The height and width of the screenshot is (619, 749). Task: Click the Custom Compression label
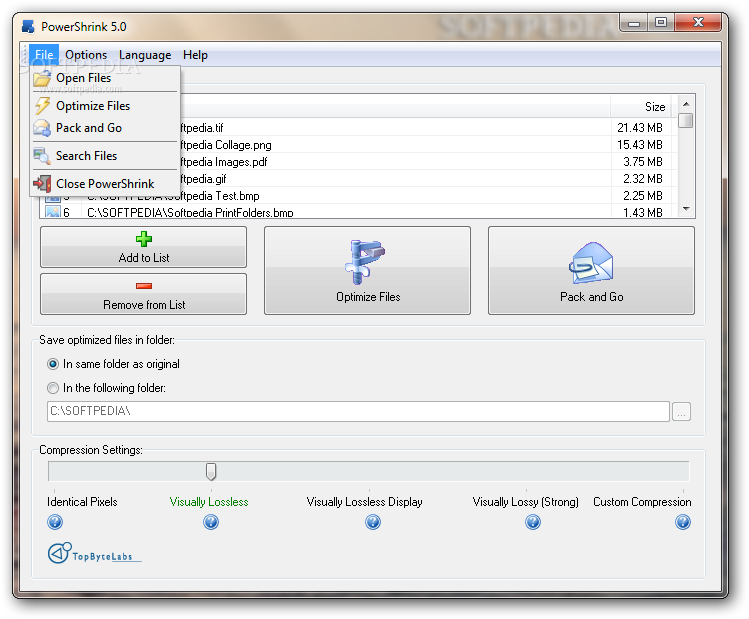(642, 502)
